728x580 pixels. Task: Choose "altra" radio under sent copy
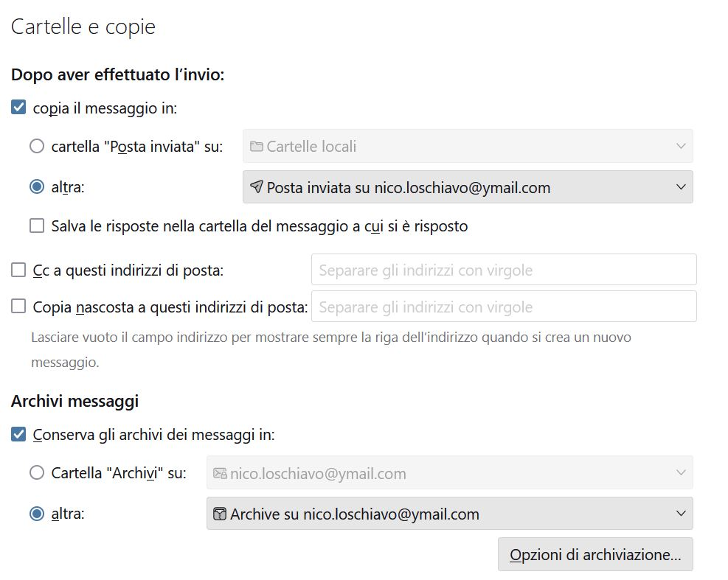click(x=37, y=187)
